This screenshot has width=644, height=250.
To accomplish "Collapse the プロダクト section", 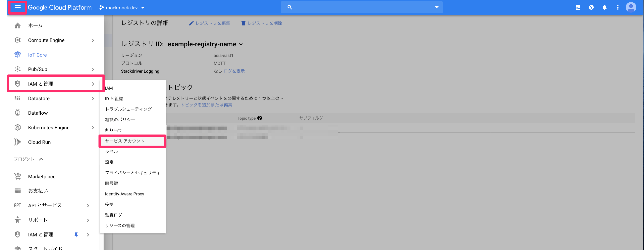I will click(42, 159).
